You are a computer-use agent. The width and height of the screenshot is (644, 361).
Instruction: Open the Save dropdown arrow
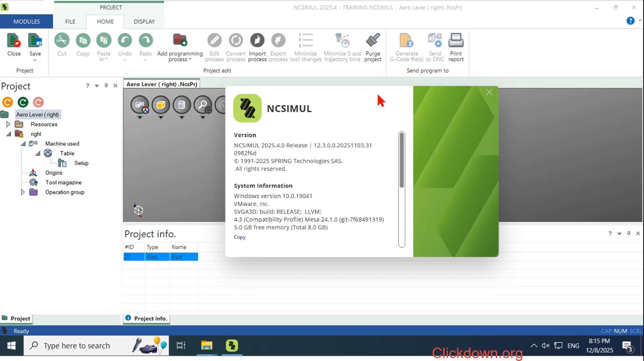35,61
